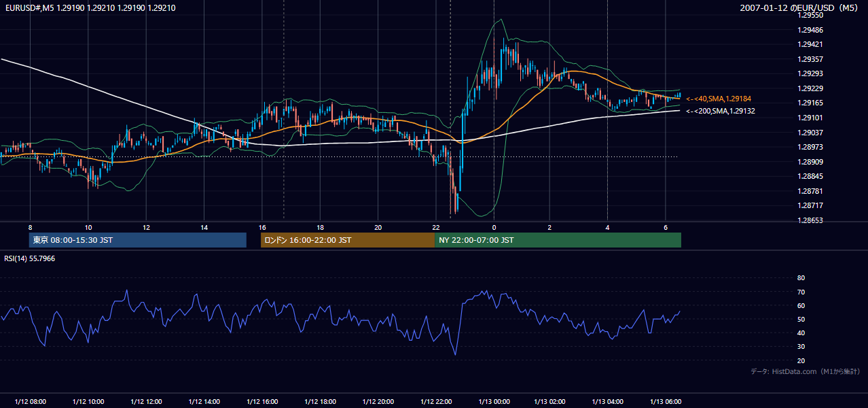Click the bottom time label 1/12 22:00
This screenshot has height=408, width=868.
(437, 401)
